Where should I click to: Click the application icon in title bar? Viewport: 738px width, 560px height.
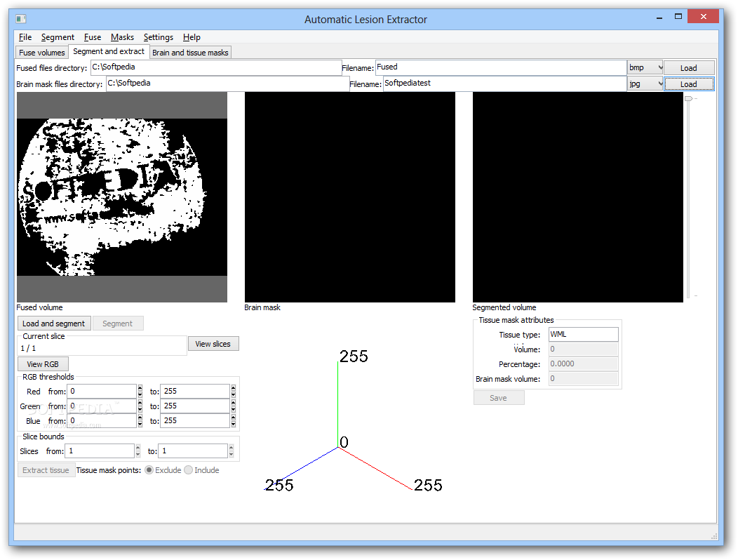(x=21, y=19)
